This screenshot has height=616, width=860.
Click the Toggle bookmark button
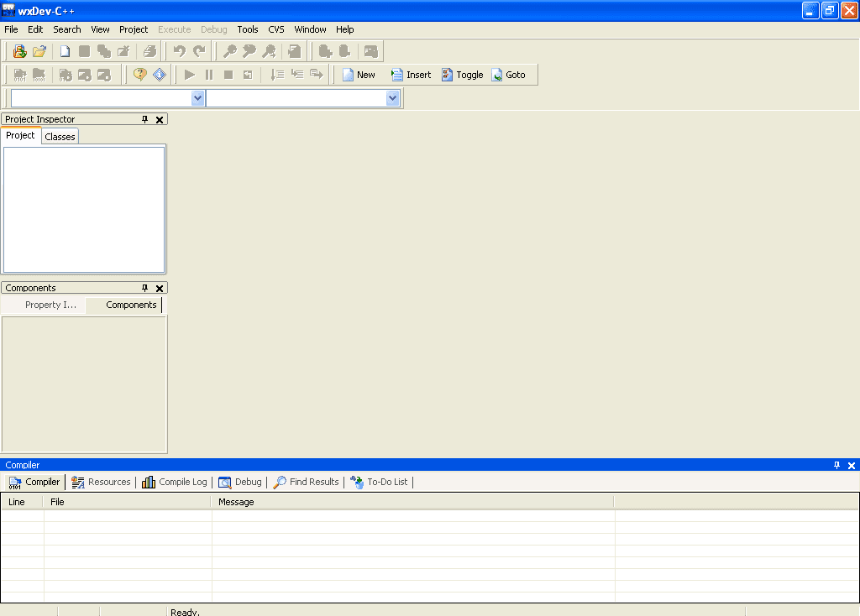coord(463,75)
